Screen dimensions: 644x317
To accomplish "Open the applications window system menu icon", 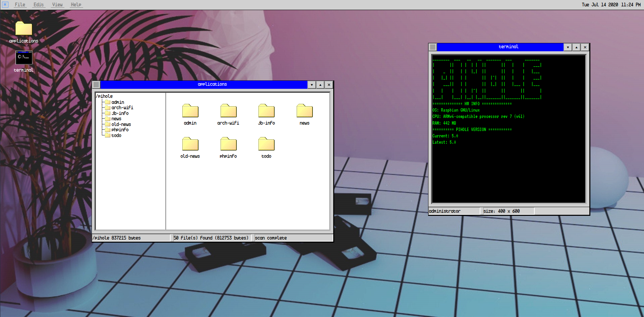I will 96,85.
